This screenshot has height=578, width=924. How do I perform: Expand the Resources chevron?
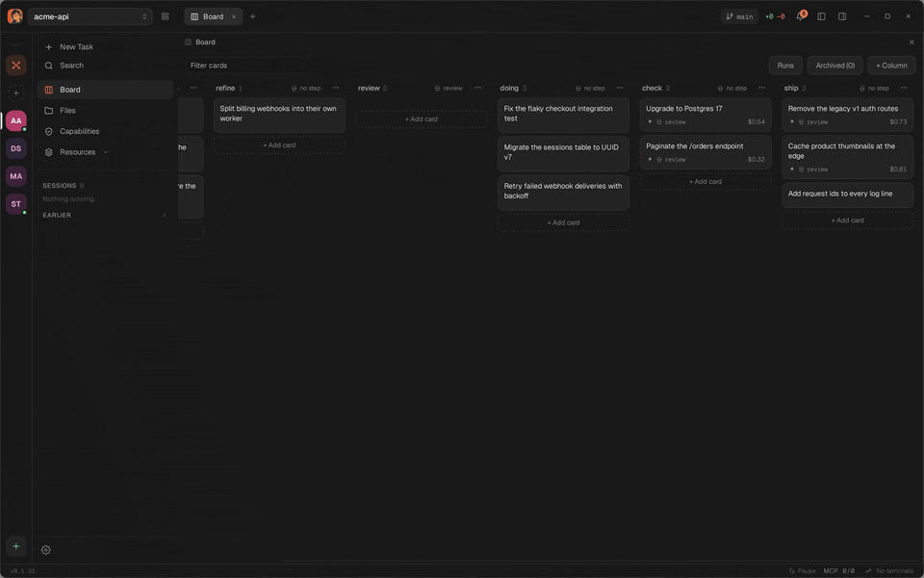coord(106,152)
